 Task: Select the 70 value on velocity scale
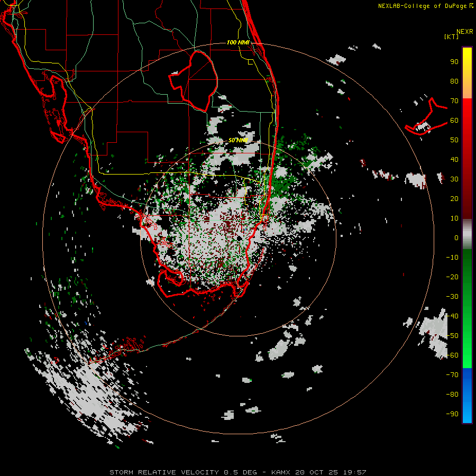454,101
